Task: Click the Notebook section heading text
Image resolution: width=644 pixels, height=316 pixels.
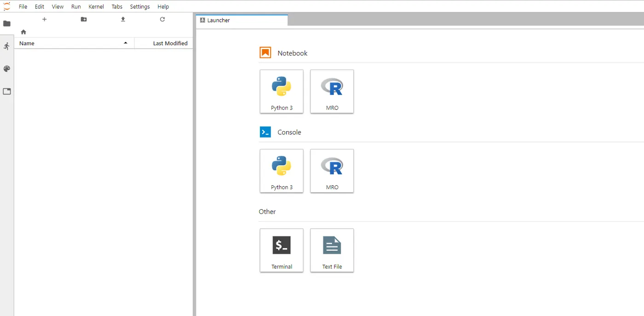Action: [293, 53]
